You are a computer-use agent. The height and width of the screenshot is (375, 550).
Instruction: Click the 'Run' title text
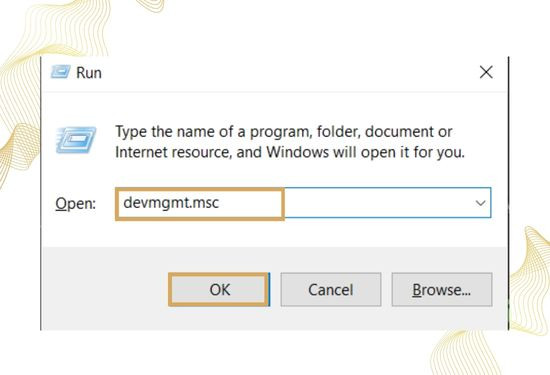point(89,73)
